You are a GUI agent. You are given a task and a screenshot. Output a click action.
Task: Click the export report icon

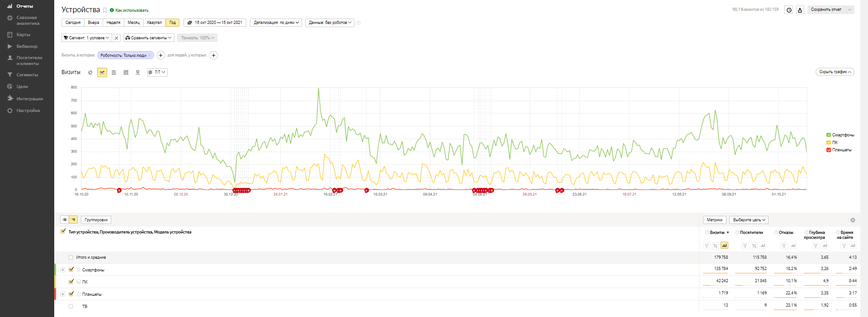coord(800,10)
